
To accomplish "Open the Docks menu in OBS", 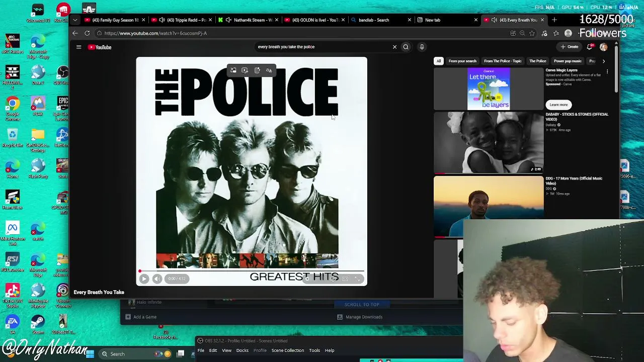I will (242, 350).
